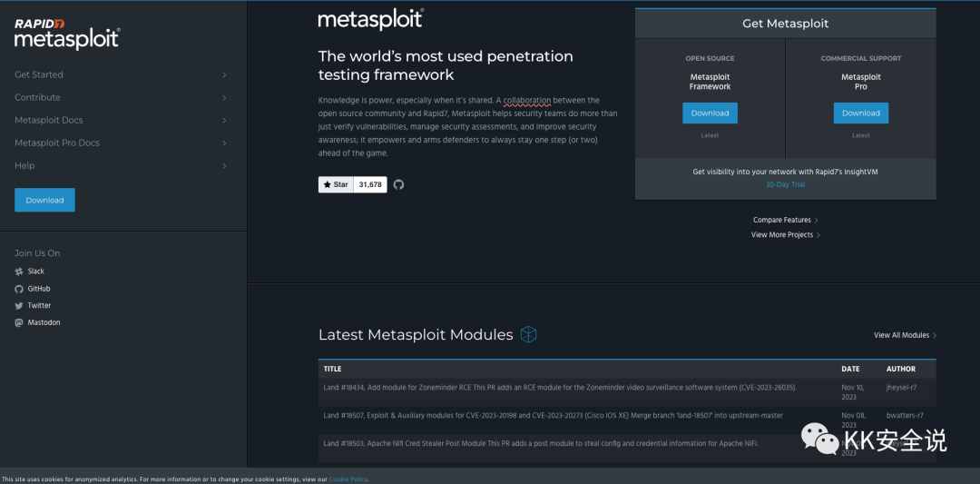The image size is (980, 484).
Task: Click the DATE column header
Action: [850, 369]
